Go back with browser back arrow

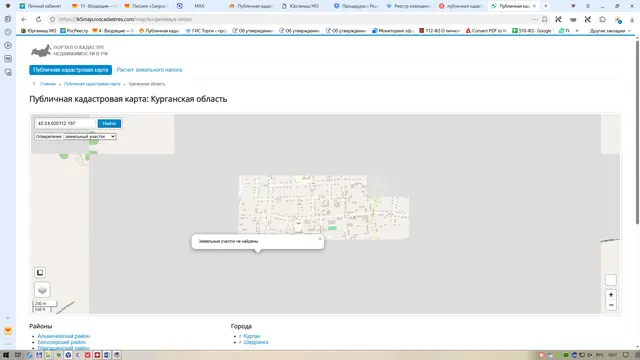(24, 19)
